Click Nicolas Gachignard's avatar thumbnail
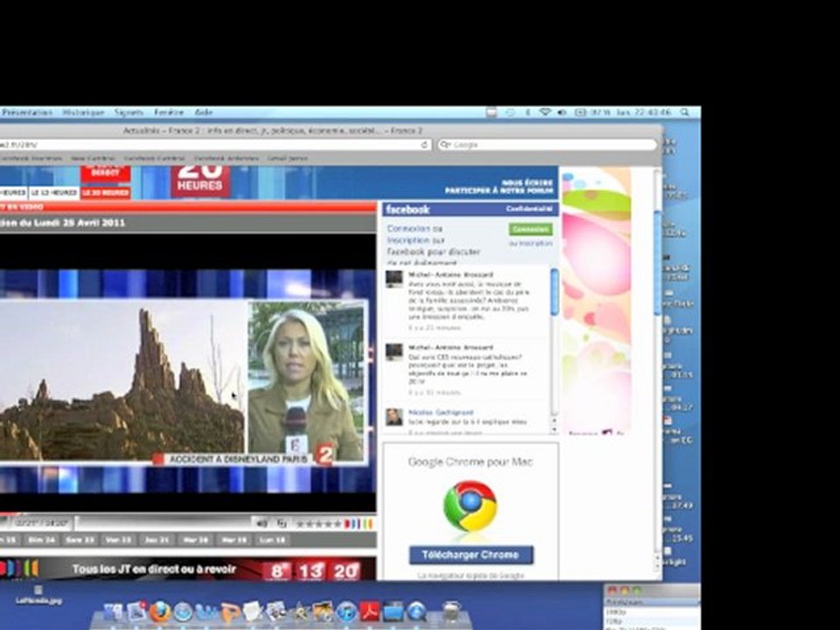 395,416
